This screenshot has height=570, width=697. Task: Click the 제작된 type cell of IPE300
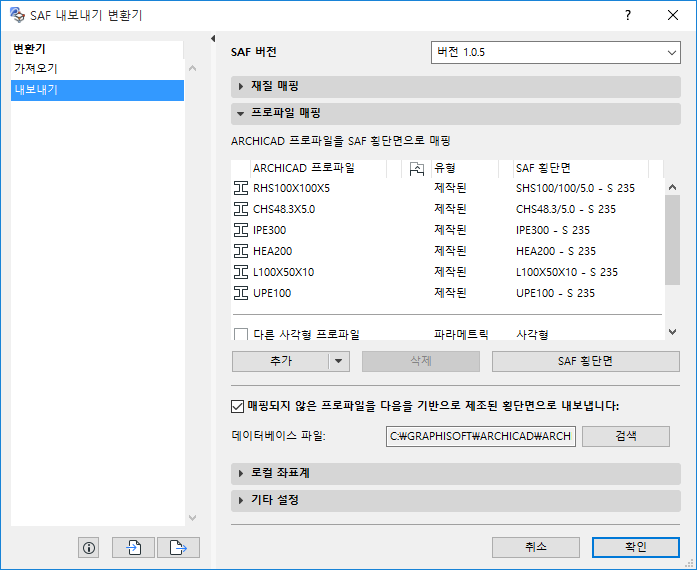[450, 230]
